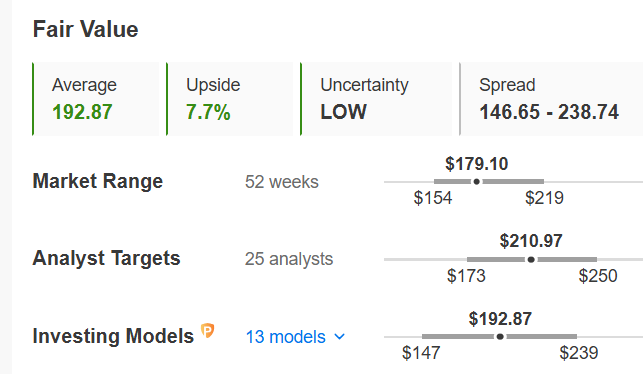The image size is (643, 374).
Task: Click the chevron next to 13 models
Action: coord(340,337)
